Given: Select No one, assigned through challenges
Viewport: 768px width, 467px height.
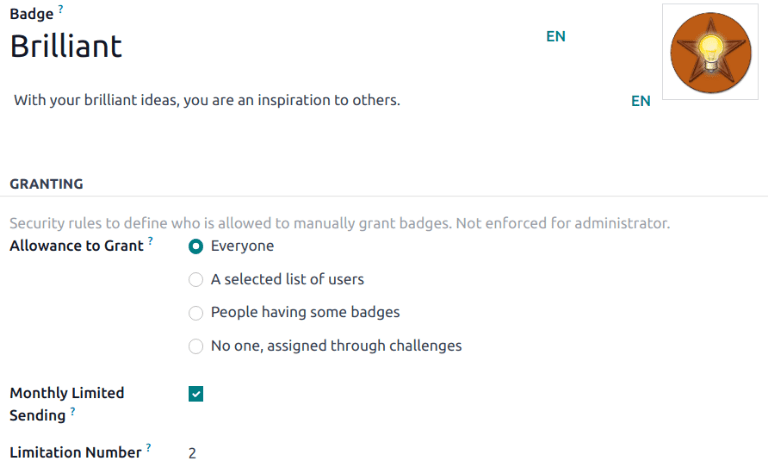Looking at the screenshot, I should 196,347.
